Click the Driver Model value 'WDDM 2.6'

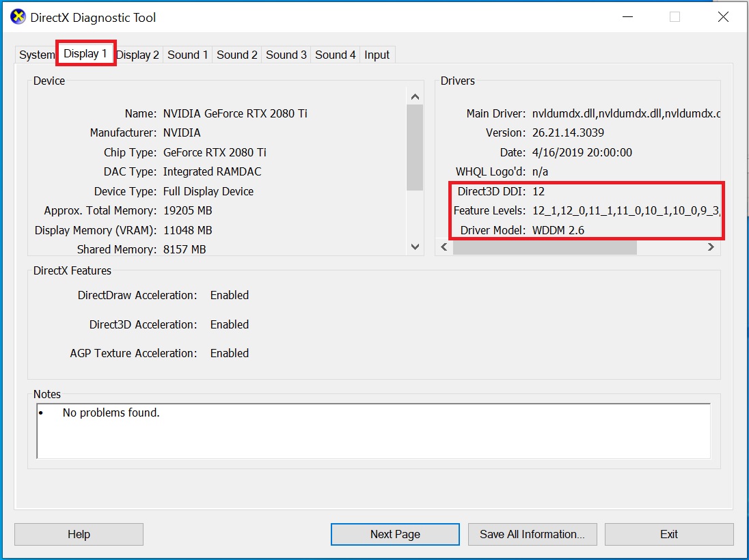click(558, 230)
